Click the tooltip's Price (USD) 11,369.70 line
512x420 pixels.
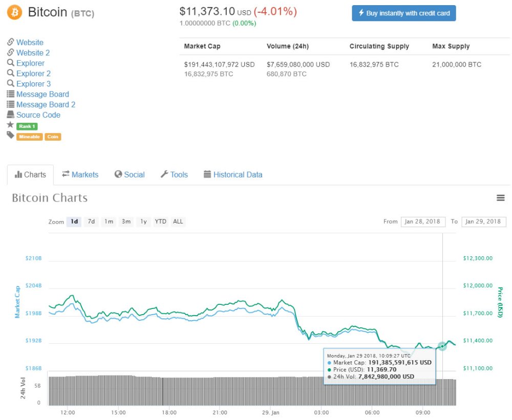point(362,370)
